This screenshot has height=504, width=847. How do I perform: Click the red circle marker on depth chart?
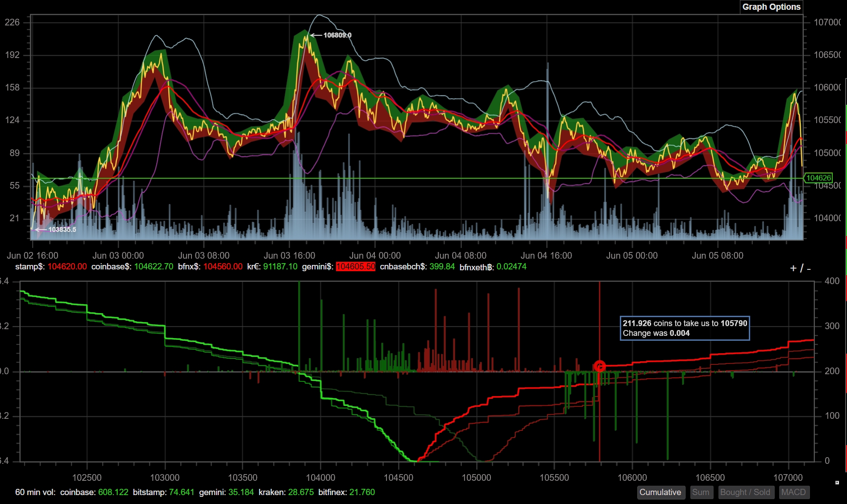click(x=599, y=367)
